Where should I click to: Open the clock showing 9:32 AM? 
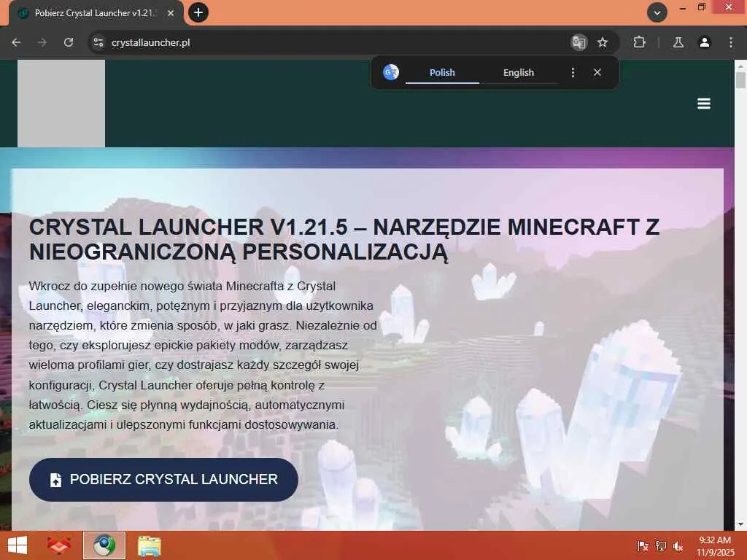tap(715, 545)
